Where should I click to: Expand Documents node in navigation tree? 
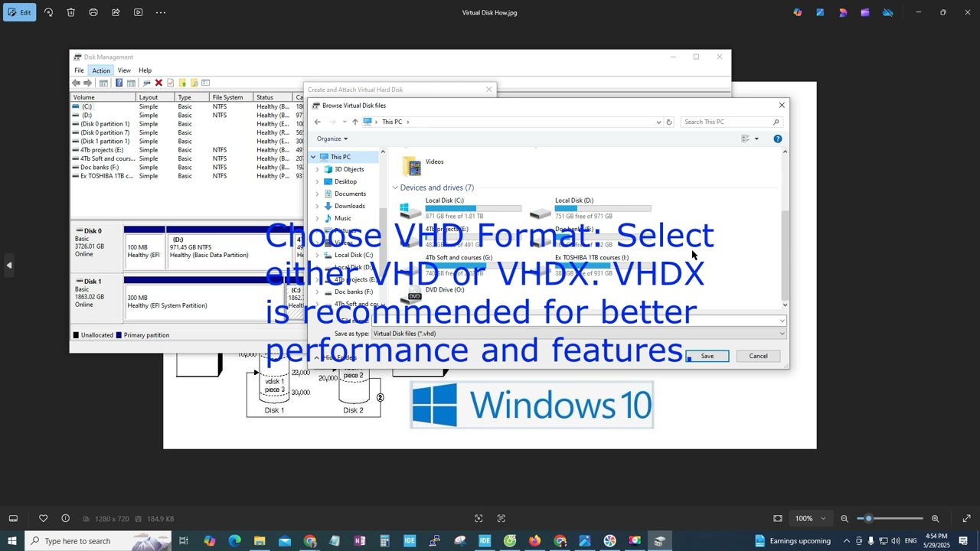[318, 194]
